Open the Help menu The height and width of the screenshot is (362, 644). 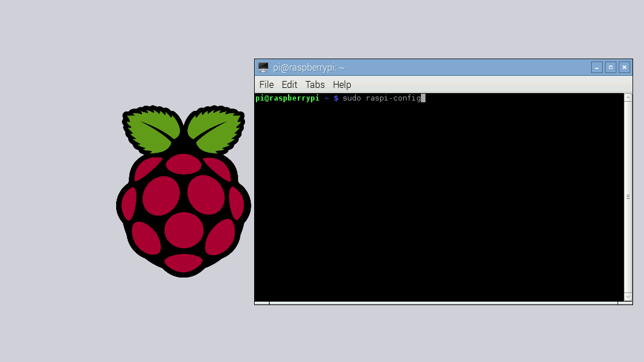coord(342,84)
